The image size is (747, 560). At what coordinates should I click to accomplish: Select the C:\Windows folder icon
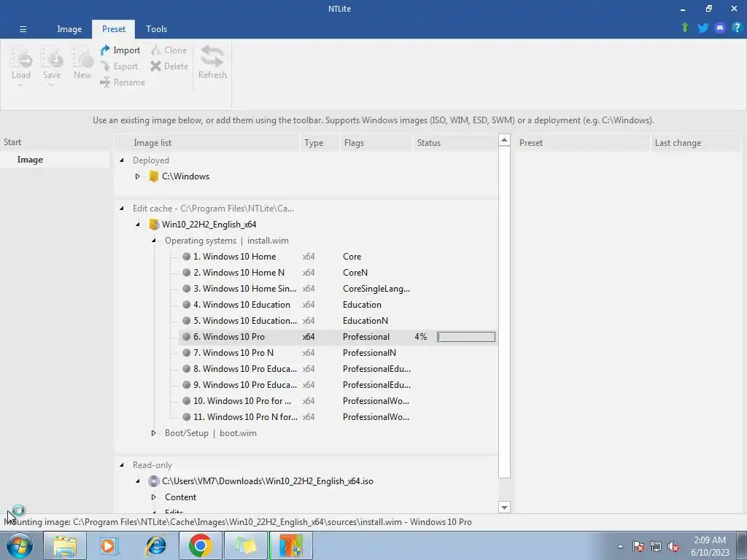point(153,176)
